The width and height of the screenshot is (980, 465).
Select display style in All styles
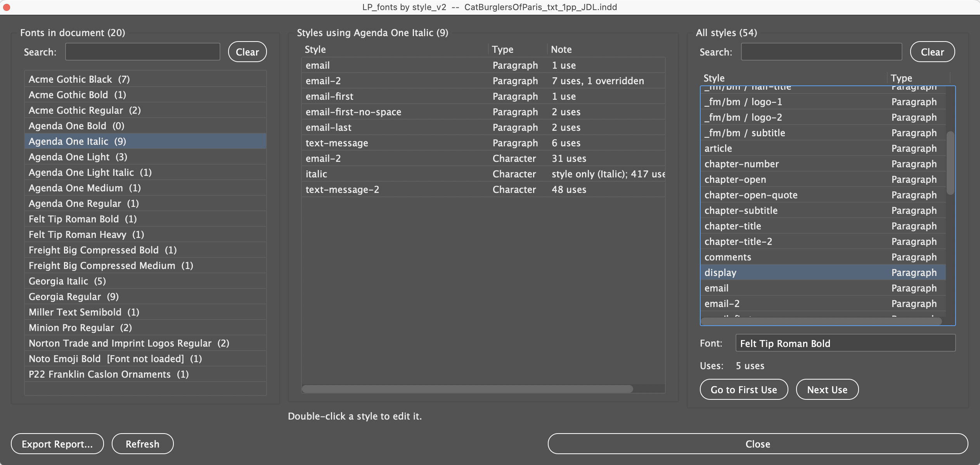click(823, 272)
